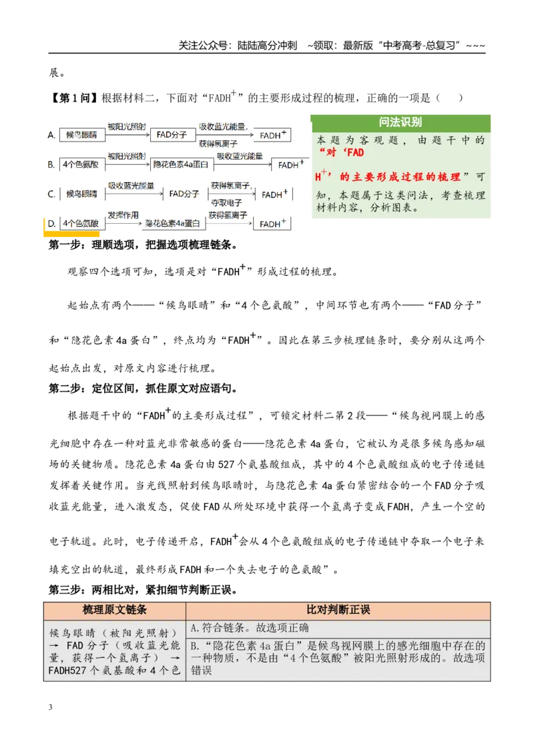Viewport: 534px width, 756px height.
Task: Click the table header "梳理原文链条"
Action: click(x=115, y=610)
